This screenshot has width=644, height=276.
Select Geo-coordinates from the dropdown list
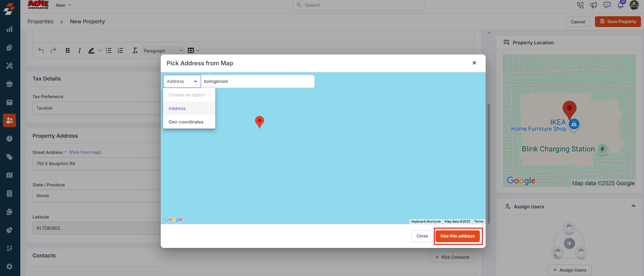[189, 122]
